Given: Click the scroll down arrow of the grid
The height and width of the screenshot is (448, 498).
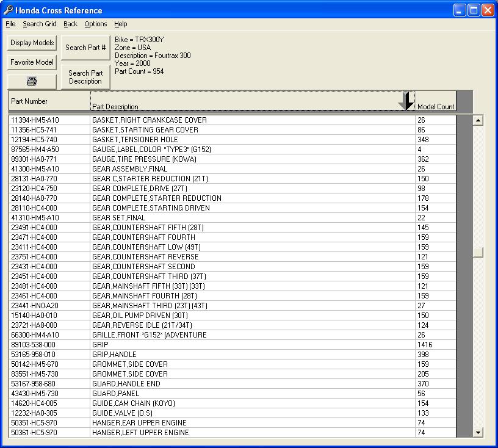Looking at the screenshot, I should [478, 432].
